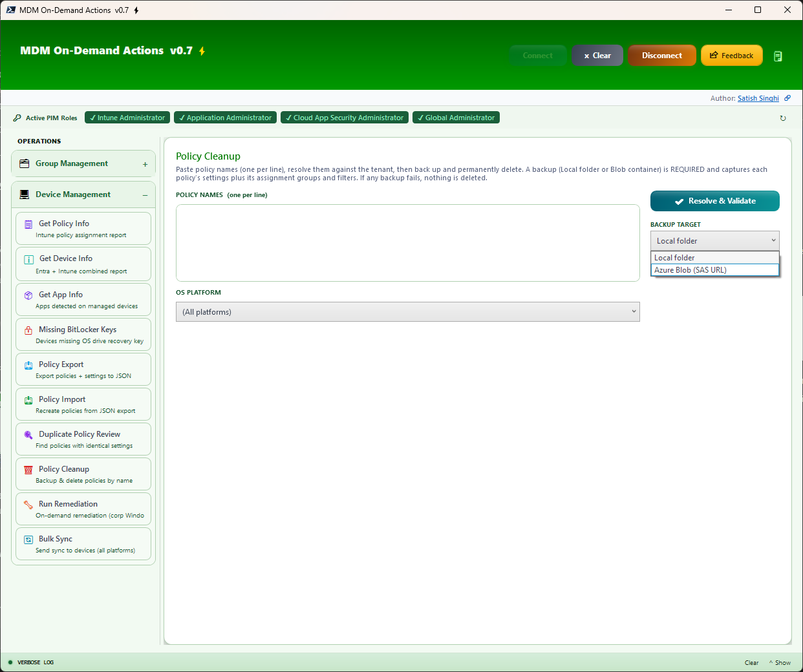Image resolution: width=803 pixels, height=672 pixels.
Task: Click the link icon next to author name
Action: point(787,98)
